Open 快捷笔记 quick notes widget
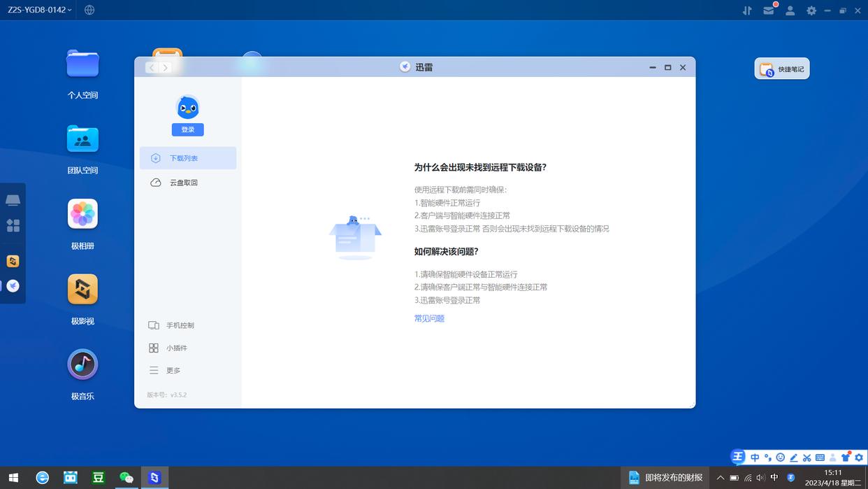The height and width of the screenshot is (489, 868). tap(781, 69)
